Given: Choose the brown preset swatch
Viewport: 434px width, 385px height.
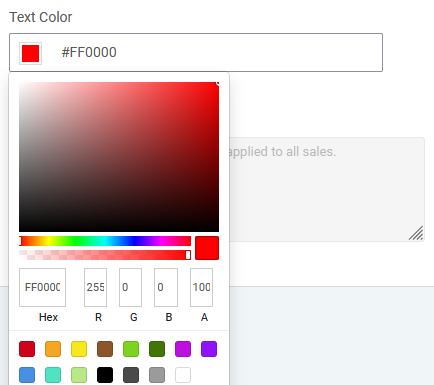Looking at the screenshot, I should coord(105,349).
